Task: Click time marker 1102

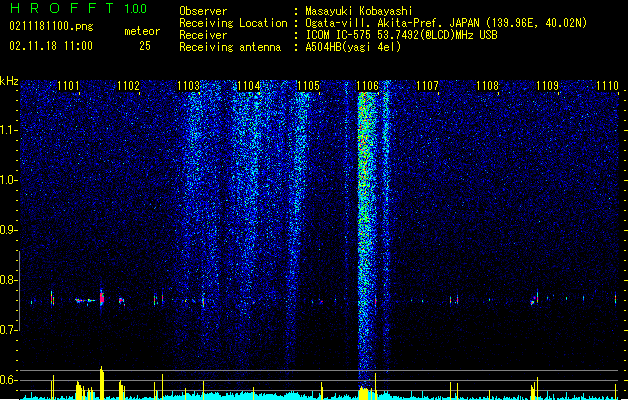Action: tap(128, 86)
